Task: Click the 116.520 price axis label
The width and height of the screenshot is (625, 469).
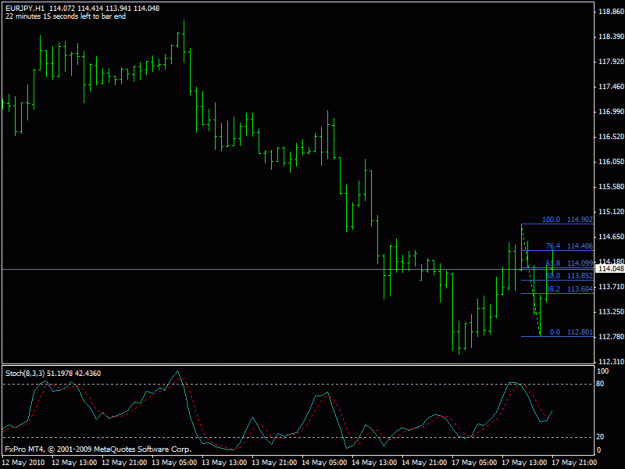Action: [611, 137]
